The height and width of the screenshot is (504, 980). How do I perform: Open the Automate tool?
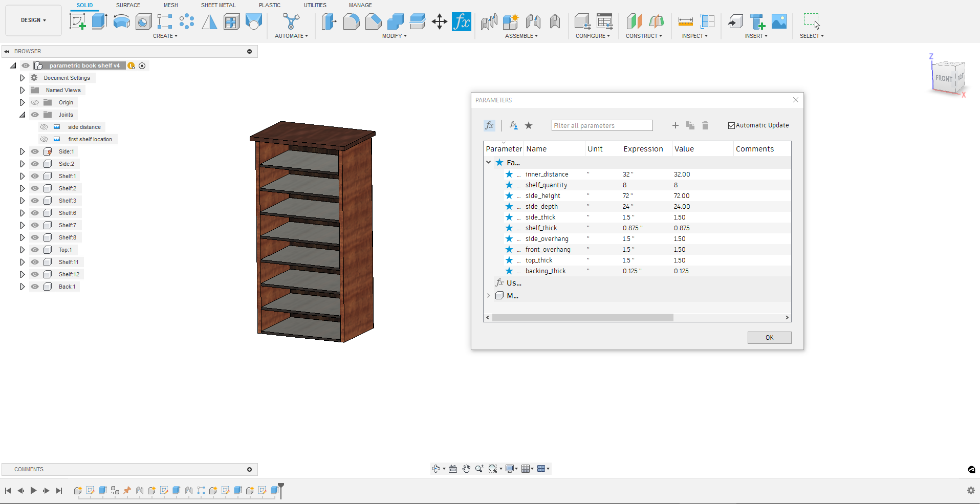[291, 22]
